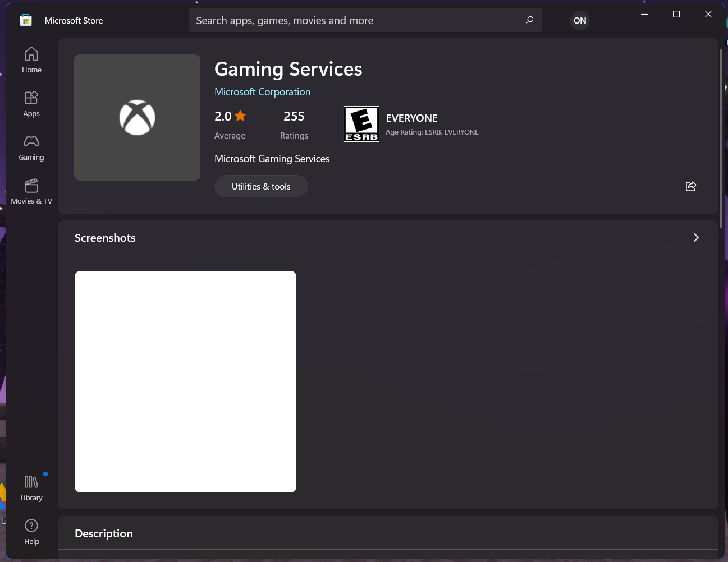Open the Microsoft Corporation publisher link

[262, 92]
